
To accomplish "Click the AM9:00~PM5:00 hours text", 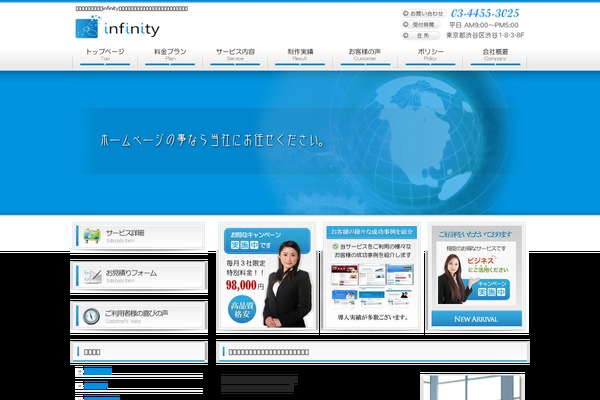I will click(x=484, y=25).
